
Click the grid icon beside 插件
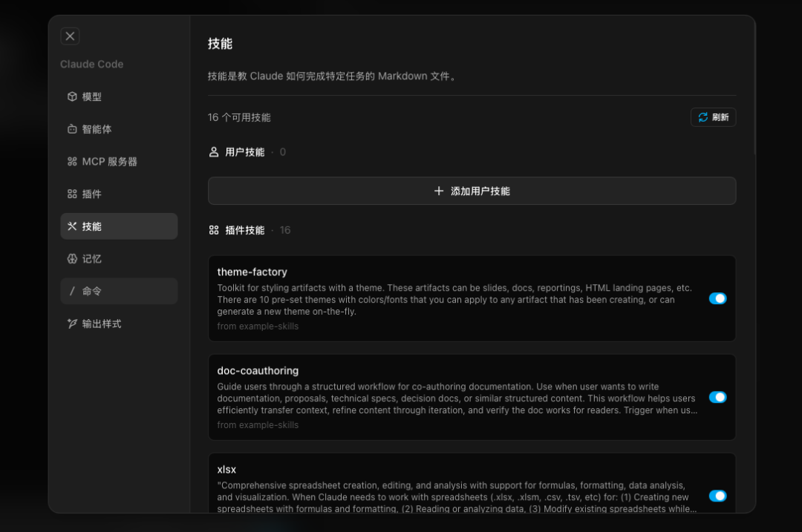pyautogui.click(x=72, y=194)
